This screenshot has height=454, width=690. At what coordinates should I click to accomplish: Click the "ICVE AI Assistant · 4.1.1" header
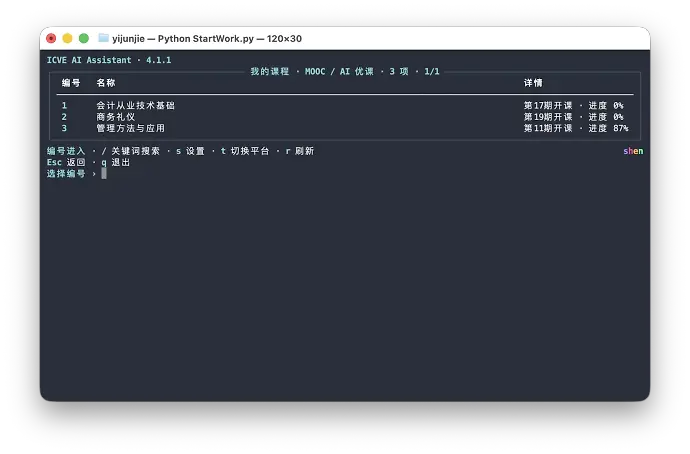pos(109,60)
